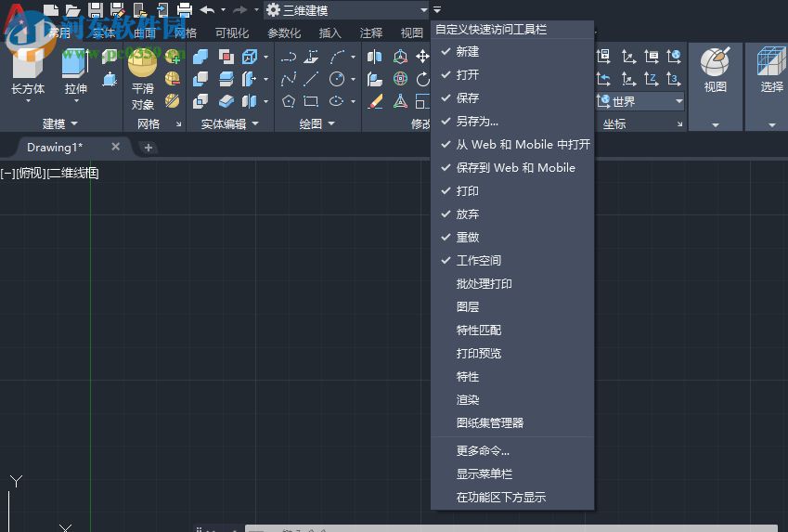Uncheck 保存 in the quick access menu
Screen dimensions: 788x532
(x=512, y=97)
